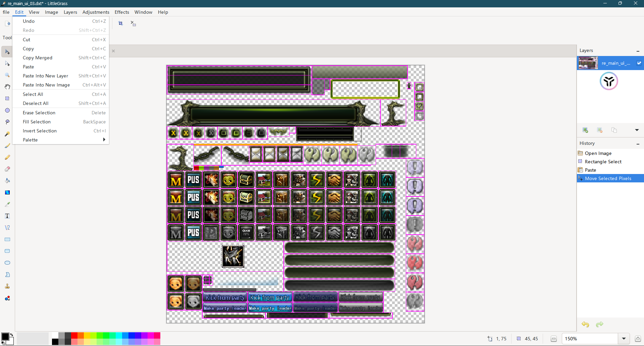The width and height of the screenshot is (644, 346).
Task: Select the Gradient tool
Action: pos(7,192)
